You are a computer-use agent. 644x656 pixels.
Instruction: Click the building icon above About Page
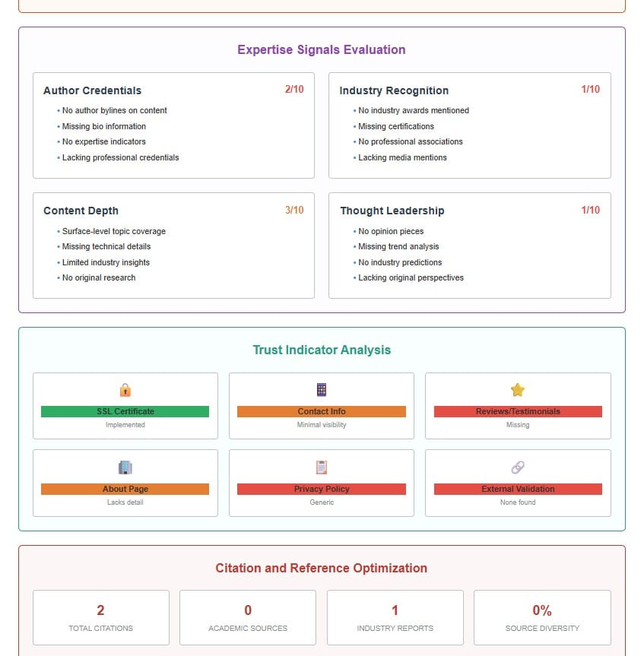point(125,467)
